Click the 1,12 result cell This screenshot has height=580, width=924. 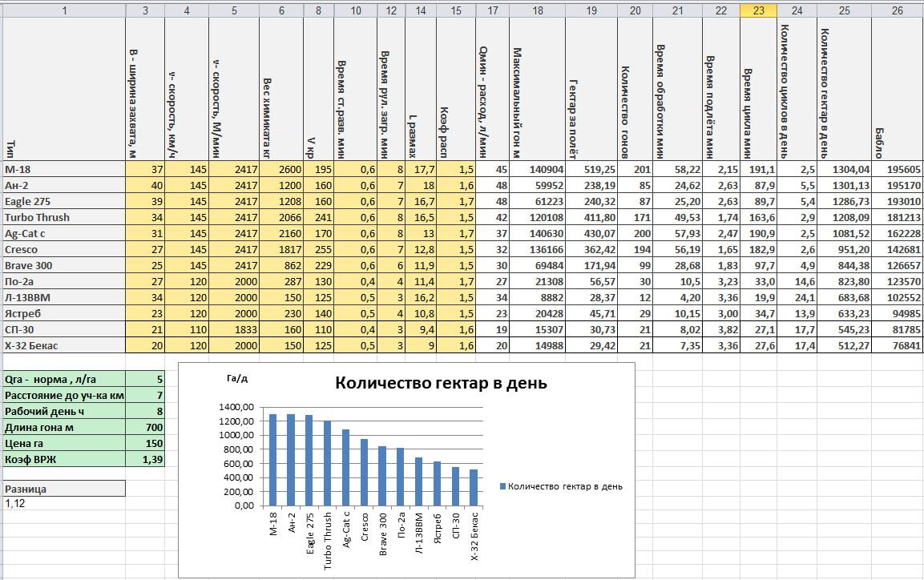click(63, 503)
